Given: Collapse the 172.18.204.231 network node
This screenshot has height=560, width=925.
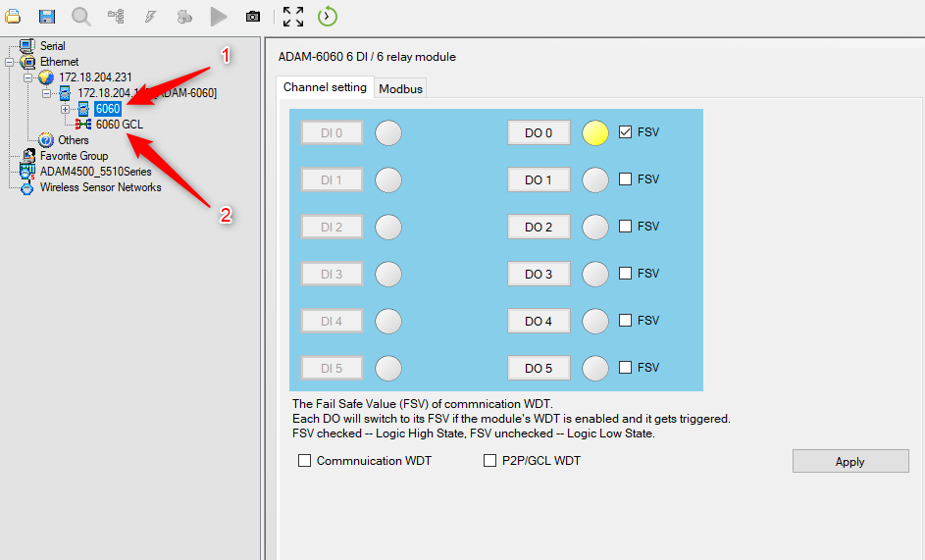Looking at the screenshot, I should pyautogui.click(x=27, y=77).
